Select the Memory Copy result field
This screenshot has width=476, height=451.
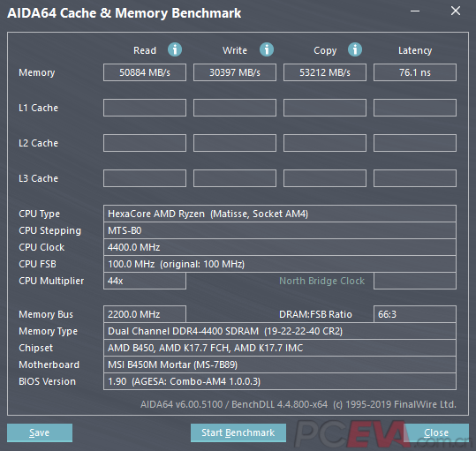click(325, 72)
